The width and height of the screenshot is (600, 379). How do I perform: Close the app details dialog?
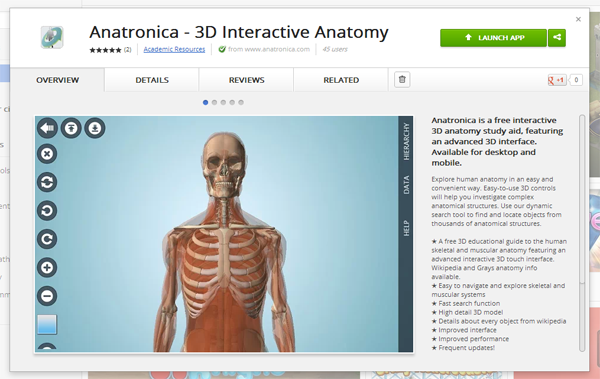tap(578, 19)
